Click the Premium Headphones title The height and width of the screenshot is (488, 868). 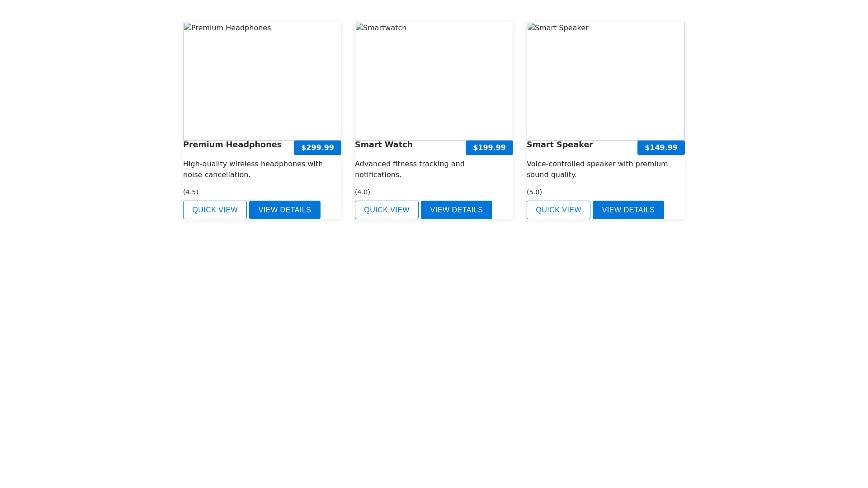[x=232, y=145]
